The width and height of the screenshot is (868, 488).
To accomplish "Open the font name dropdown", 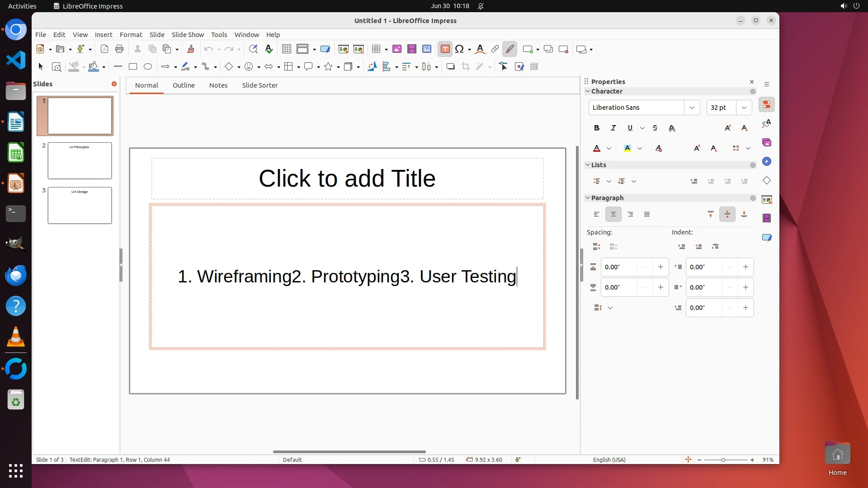I will pos(692,108).
